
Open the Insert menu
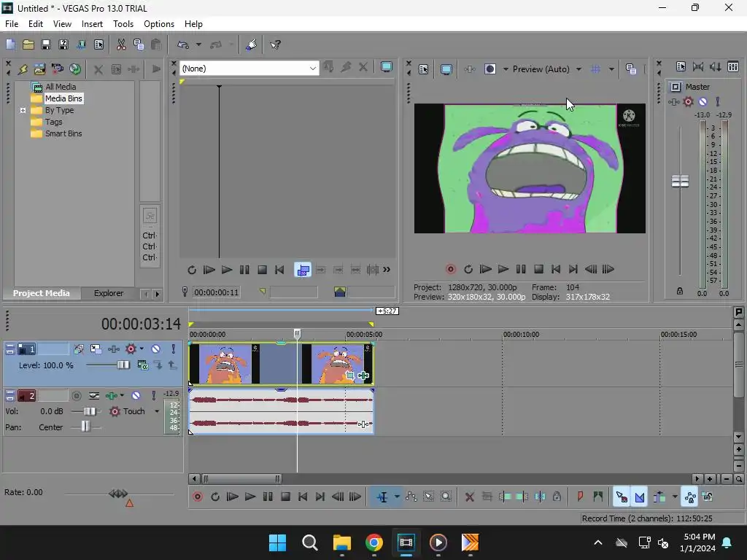click(92, 24)
